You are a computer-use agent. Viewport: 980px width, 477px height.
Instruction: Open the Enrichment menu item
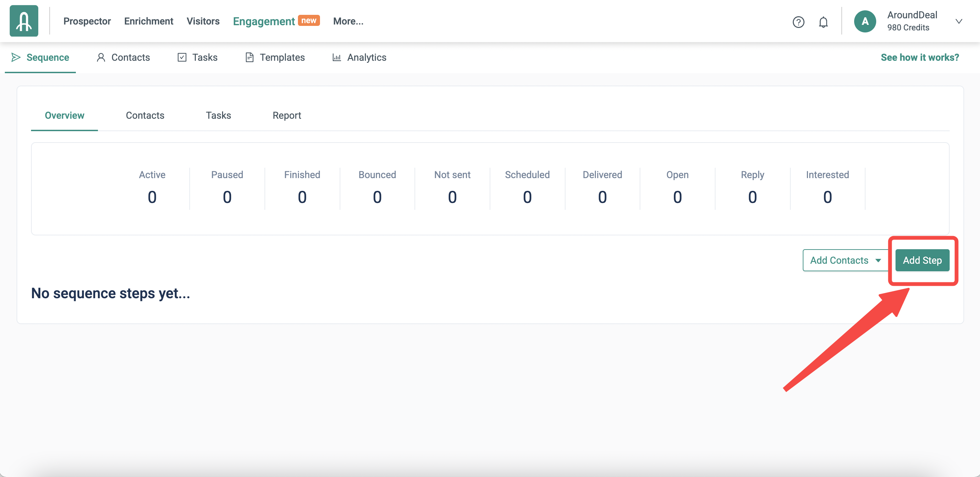click(x=148, y=21)
